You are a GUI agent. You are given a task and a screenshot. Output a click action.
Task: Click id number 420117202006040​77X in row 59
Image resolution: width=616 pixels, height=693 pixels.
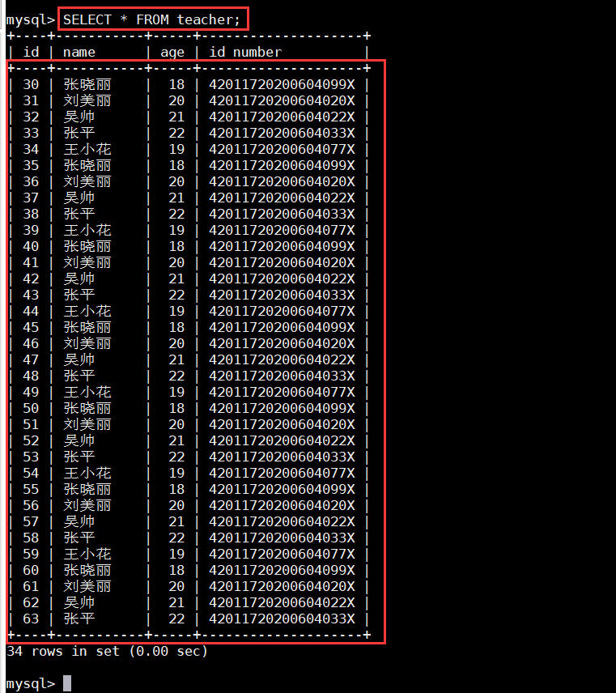click(282, 554)
